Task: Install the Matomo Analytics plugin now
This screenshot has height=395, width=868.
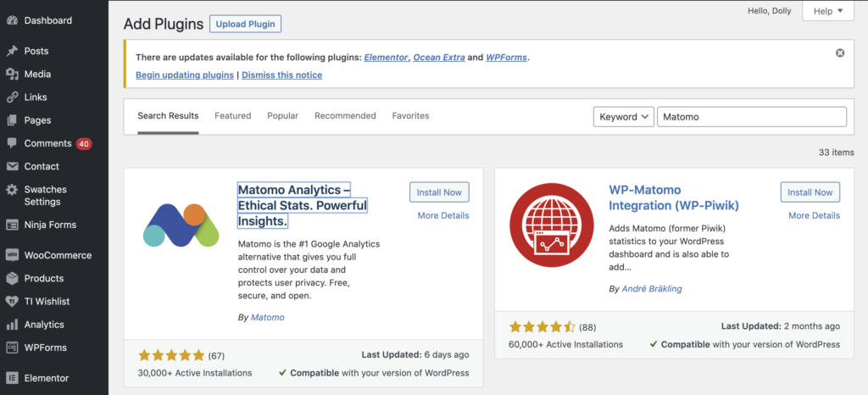Action: click(439, 192)
